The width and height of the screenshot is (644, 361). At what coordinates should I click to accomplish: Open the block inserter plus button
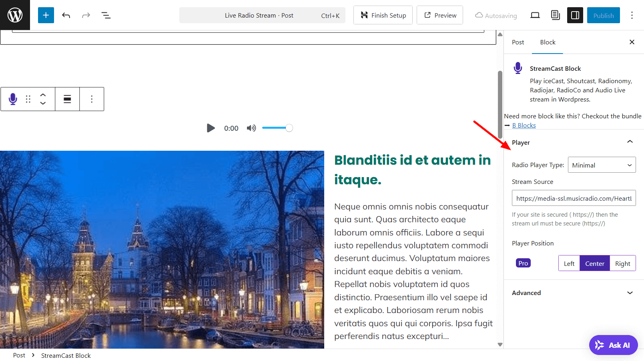tap(46, 15)
